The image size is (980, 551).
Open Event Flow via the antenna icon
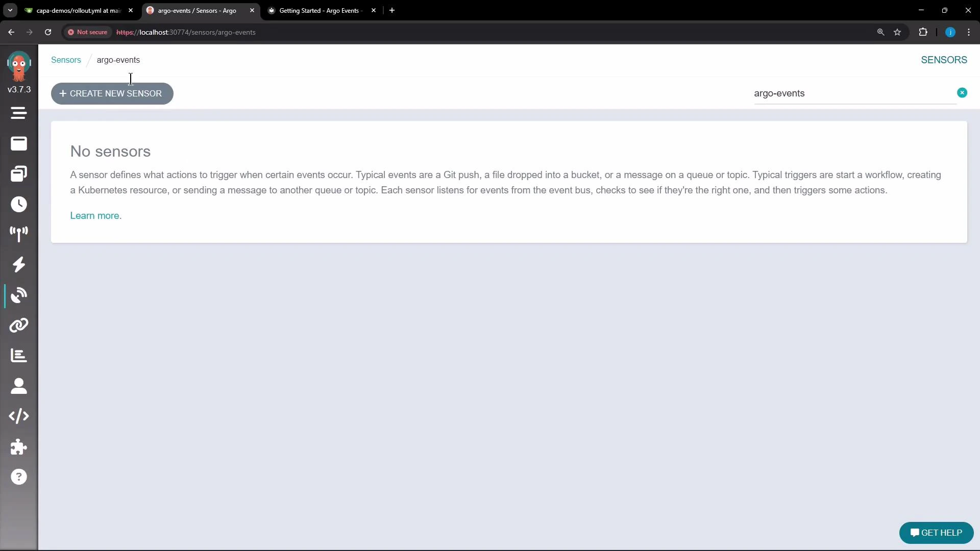[x=18, y=234]
